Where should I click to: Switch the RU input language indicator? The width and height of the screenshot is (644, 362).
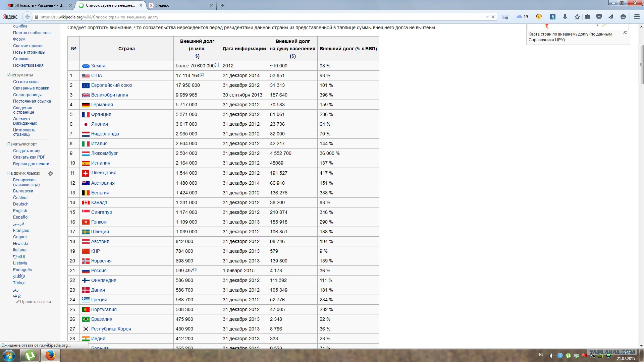[x=542, y=355]
